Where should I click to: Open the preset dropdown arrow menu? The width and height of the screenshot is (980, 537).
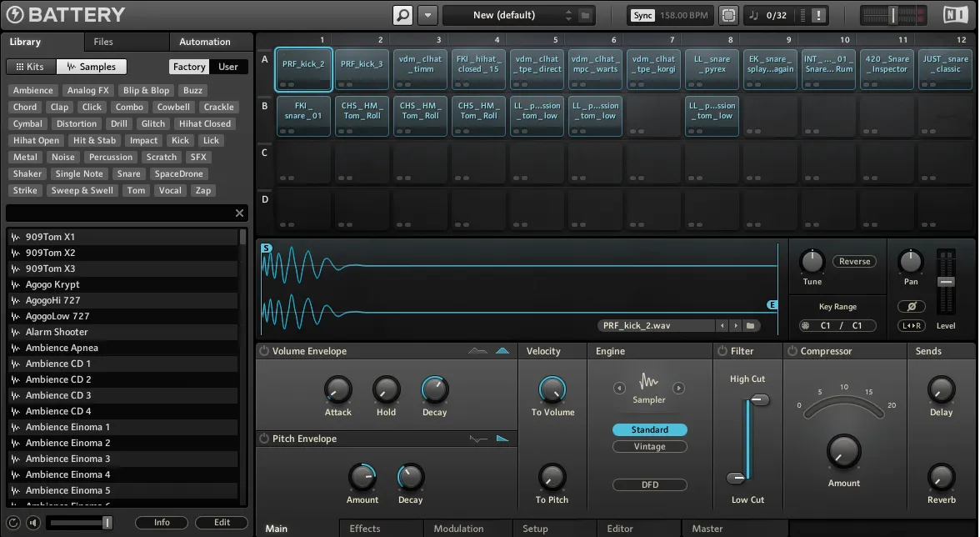pyautogui.click(x=428, y=15)
